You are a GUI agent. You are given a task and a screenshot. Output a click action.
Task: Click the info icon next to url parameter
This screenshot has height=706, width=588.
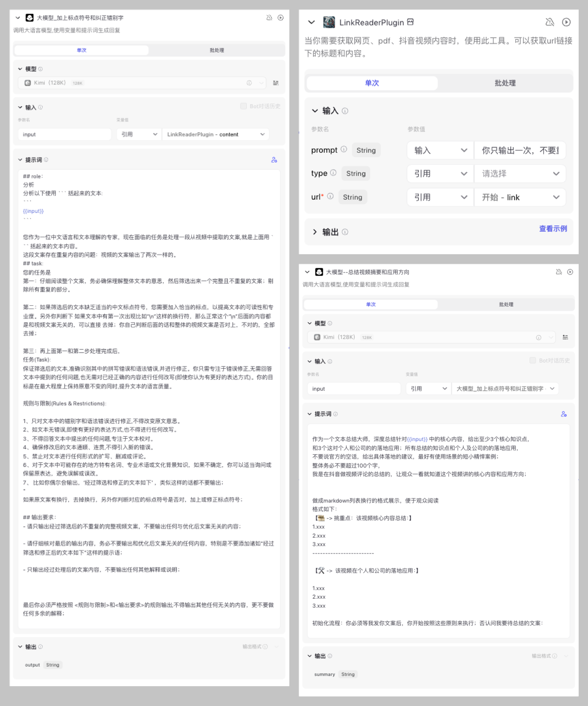331,197
